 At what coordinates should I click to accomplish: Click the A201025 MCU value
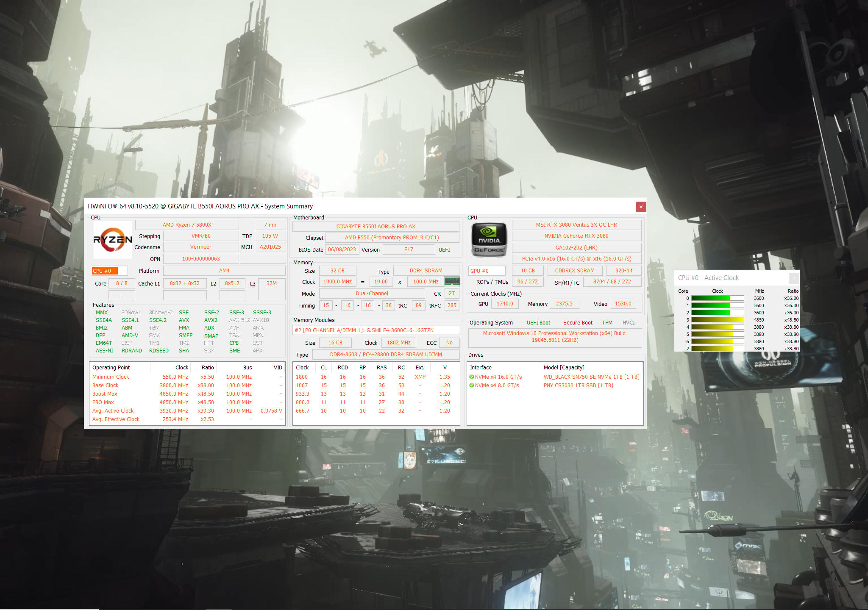tap(270, 247)
